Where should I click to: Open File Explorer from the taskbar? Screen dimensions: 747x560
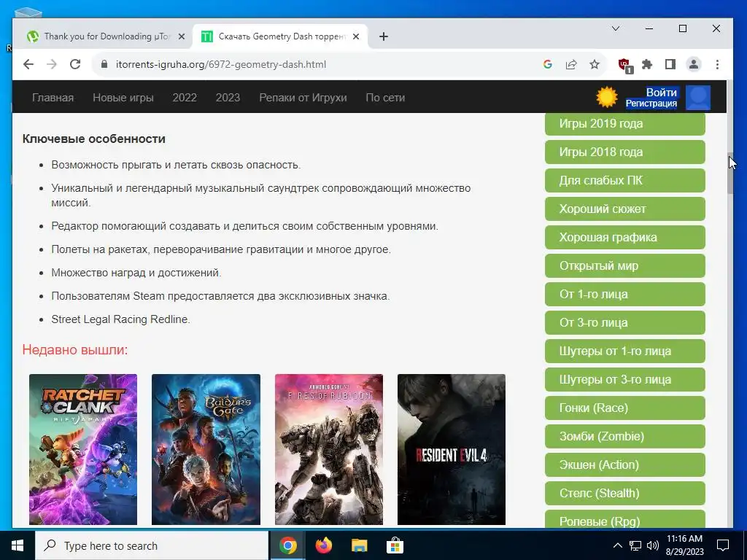[359, 545]
